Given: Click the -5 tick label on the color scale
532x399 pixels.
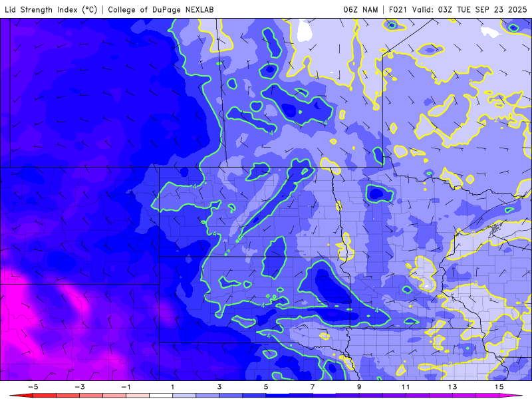Looking at the screenshot, I should (x=33, y=387).
